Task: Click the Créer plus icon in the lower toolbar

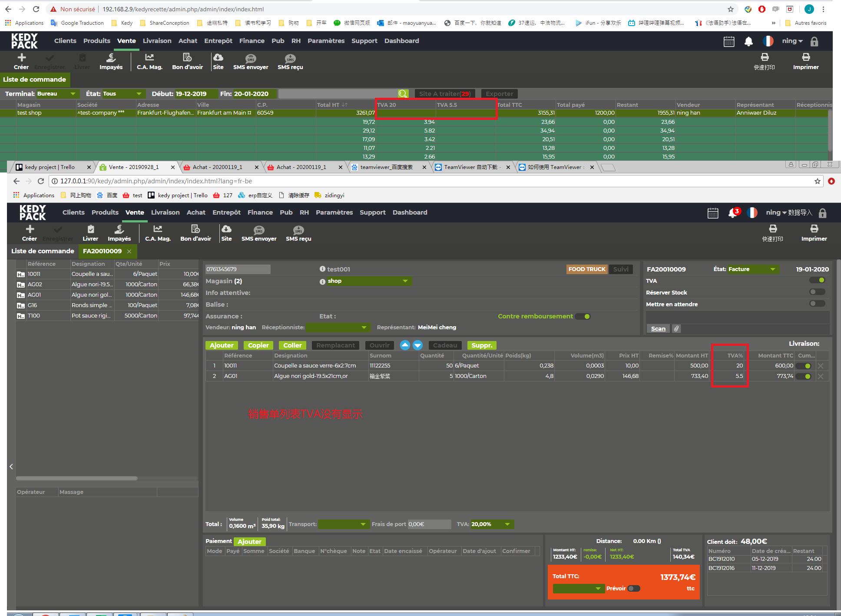Action: (x=30, y=229)
